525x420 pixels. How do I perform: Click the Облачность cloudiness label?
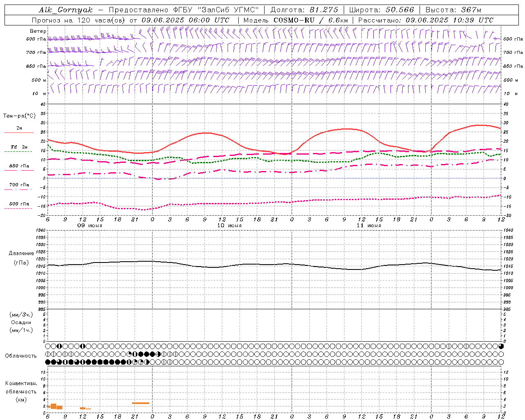[x=21, y=356]
